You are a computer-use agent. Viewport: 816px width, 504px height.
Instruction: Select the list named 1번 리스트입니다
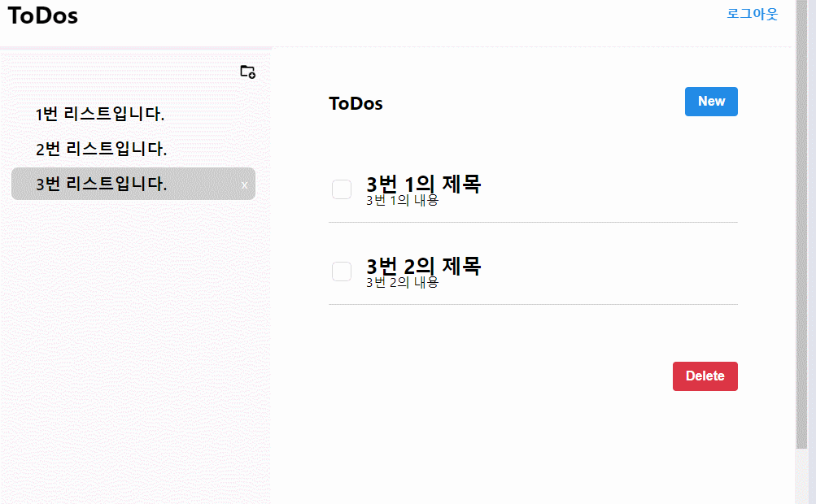pos(99,115)
